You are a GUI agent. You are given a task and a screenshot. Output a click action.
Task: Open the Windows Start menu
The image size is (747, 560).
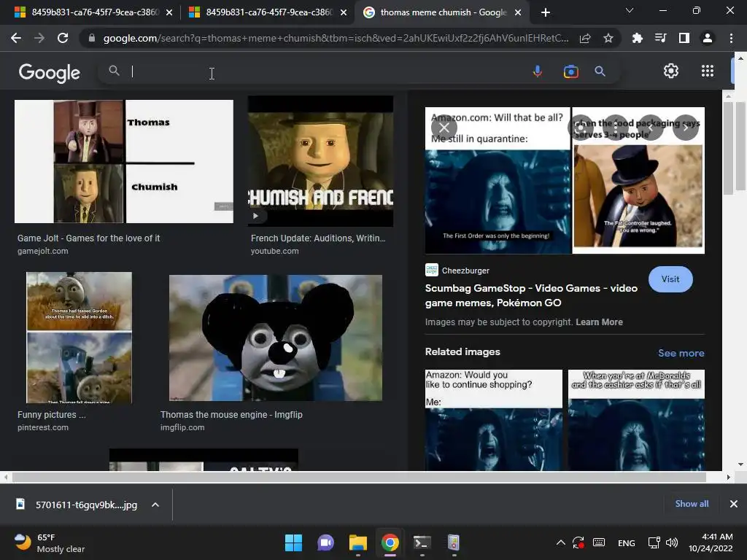click(x=293, y=542)
